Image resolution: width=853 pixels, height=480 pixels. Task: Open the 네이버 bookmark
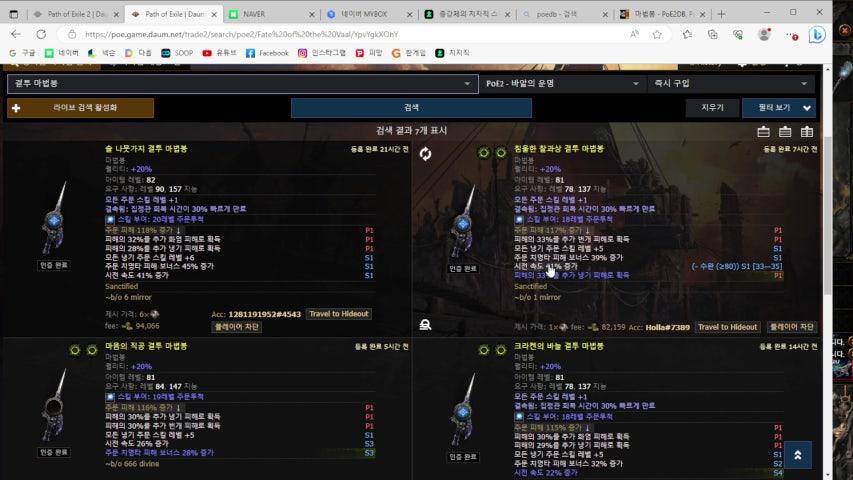click(x=61, y=53)
